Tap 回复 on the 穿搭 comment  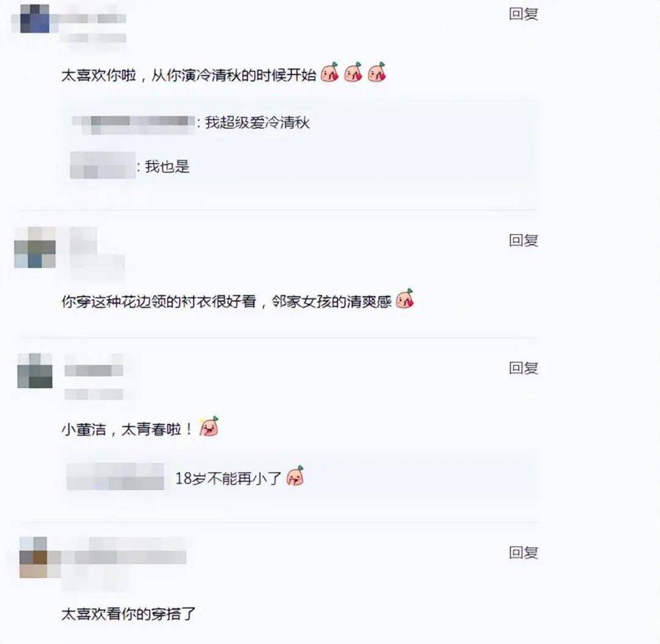pyautogui.click(x=523, y=552)
